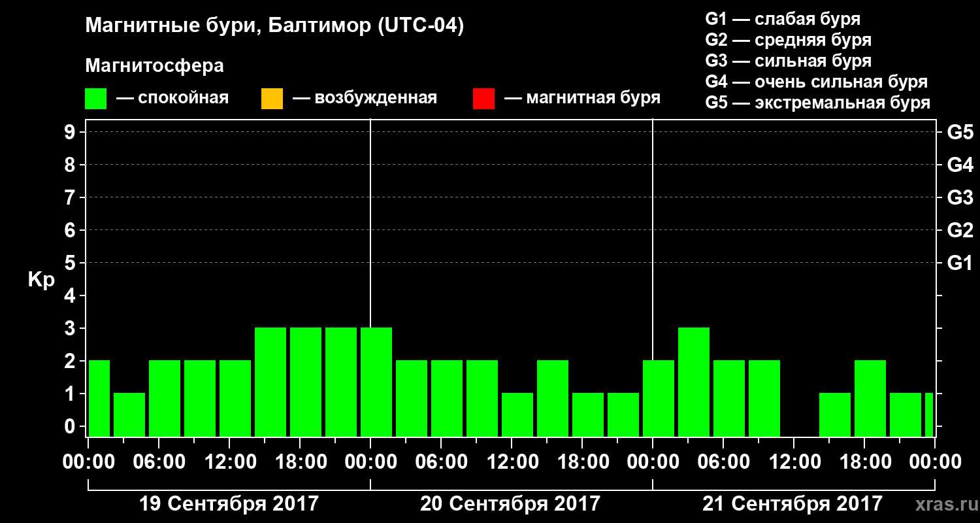The image size is (980, 523).
Task: Click the '— возбужденная' legend label
Action: click(x=365, y=98)
